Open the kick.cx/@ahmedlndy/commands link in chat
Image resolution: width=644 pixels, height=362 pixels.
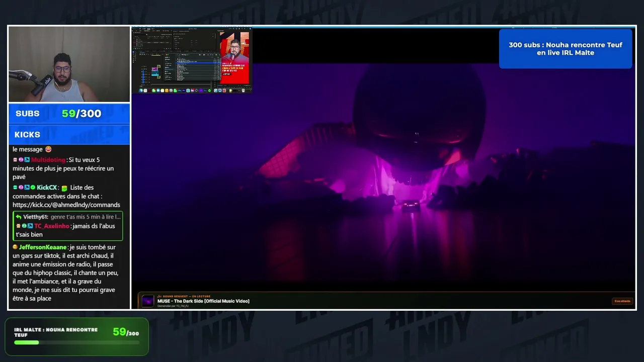pyautogui.click(x=66, y=205)
